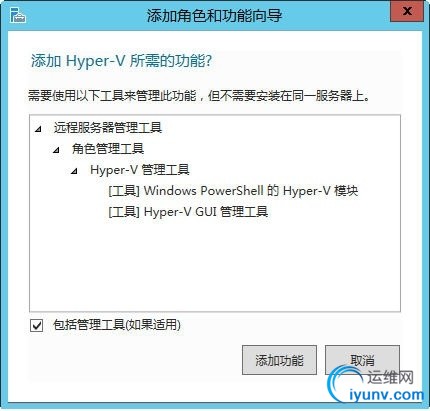
Task: Select the Hyper-V GUI 管理工具 item
Action: tap(188, 212)
